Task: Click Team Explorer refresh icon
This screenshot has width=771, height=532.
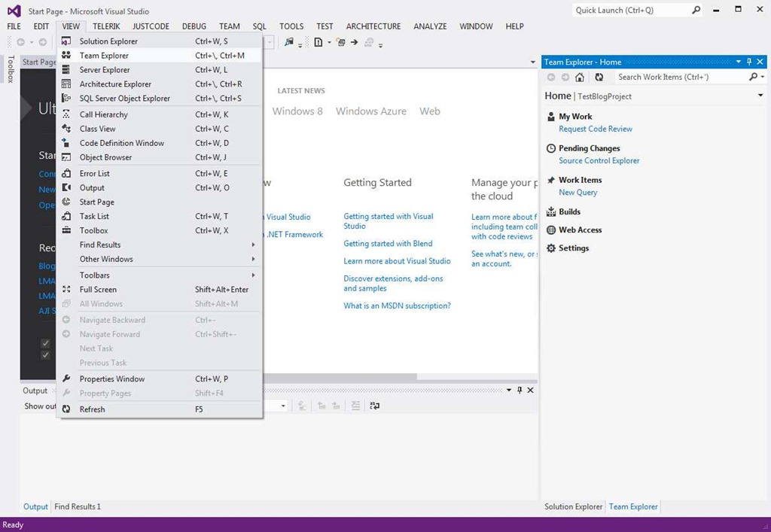Action: tap(599, 77)
